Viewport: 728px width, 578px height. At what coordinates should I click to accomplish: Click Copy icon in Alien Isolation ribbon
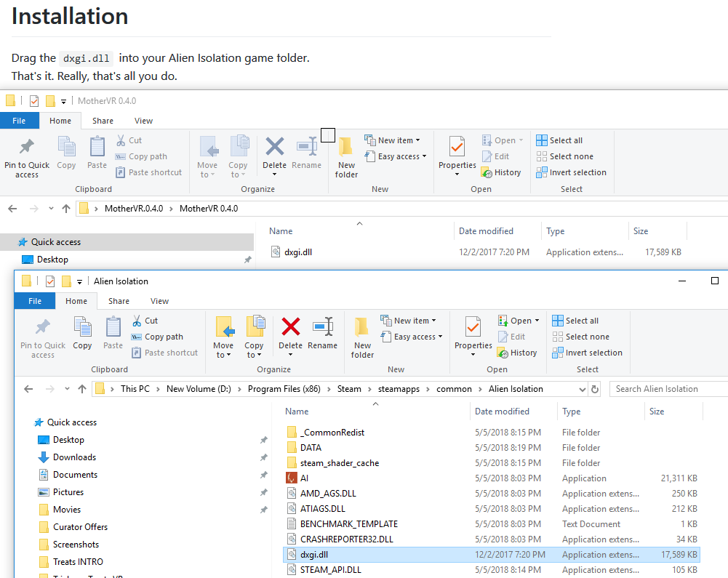tap(82, 327)
